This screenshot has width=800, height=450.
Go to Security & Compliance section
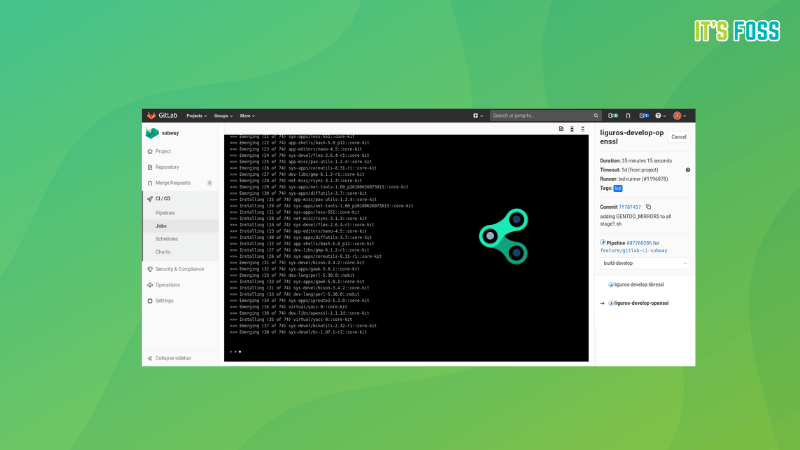pyautogui.click(x=179, y=269)
